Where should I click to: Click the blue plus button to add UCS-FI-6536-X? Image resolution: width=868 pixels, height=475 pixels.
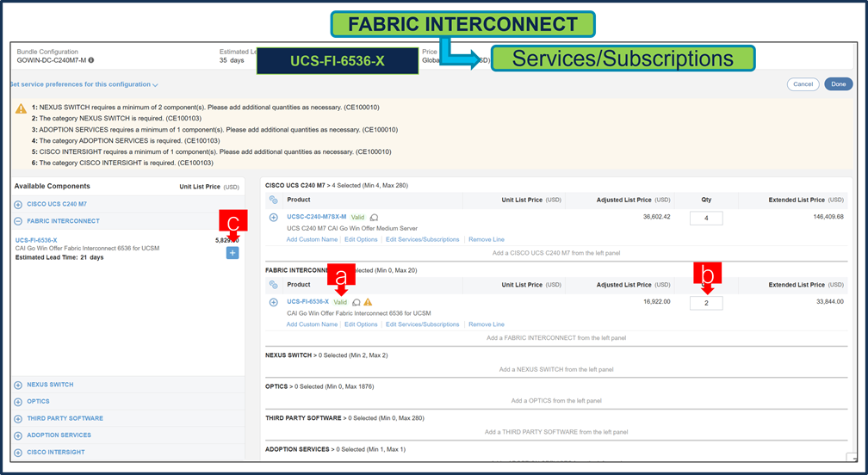point(232,253)
